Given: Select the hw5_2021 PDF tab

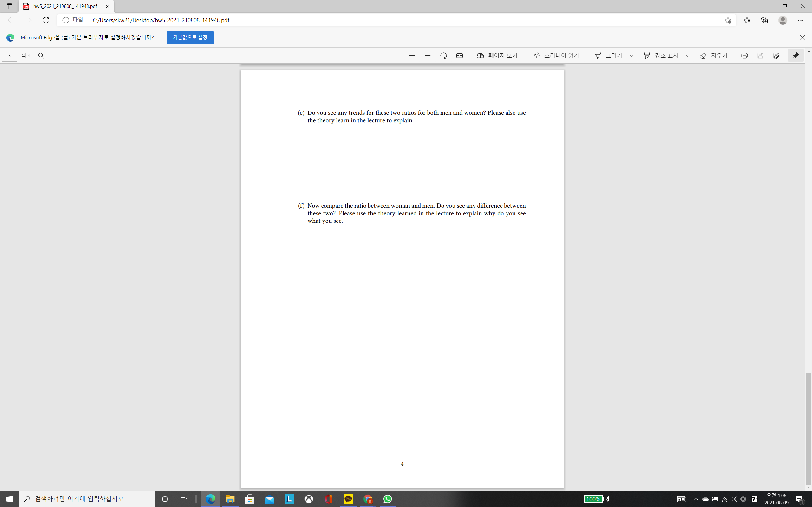Looking at the screenshot, I should click(x=65, y=6).
